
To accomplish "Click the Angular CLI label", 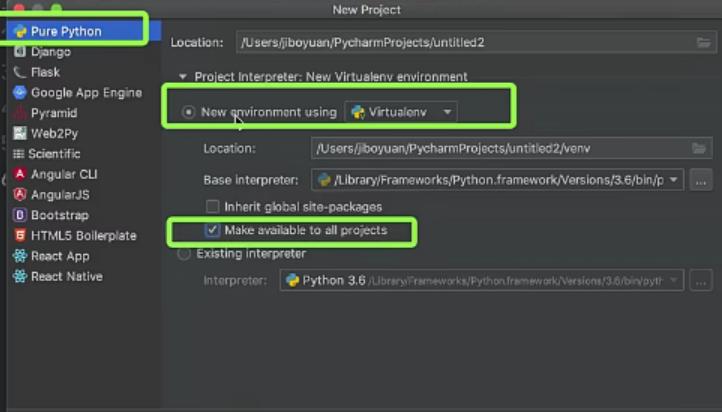I will [64, 174].
